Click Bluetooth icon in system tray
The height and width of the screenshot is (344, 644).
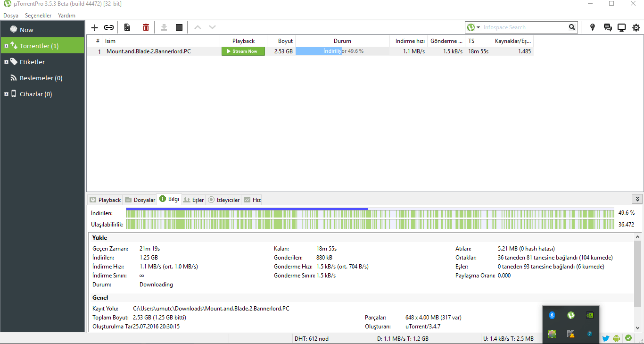tap(552, 315)
